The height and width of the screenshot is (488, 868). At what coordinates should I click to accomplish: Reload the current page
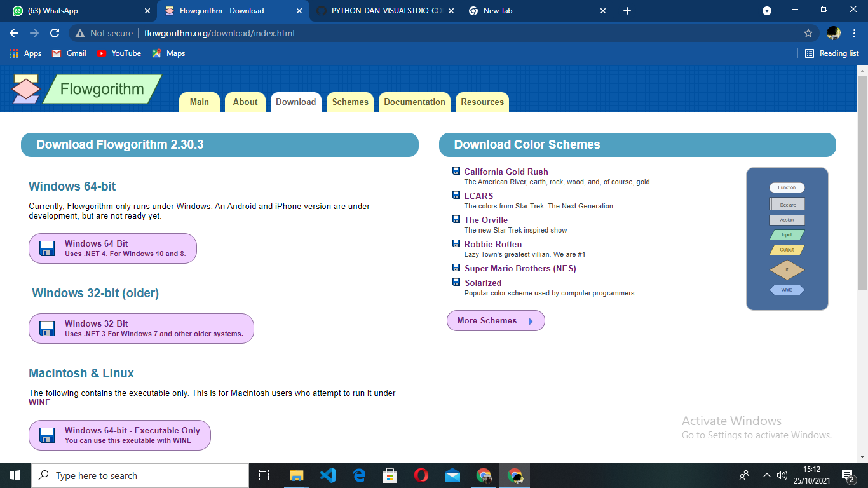(54, 33)
